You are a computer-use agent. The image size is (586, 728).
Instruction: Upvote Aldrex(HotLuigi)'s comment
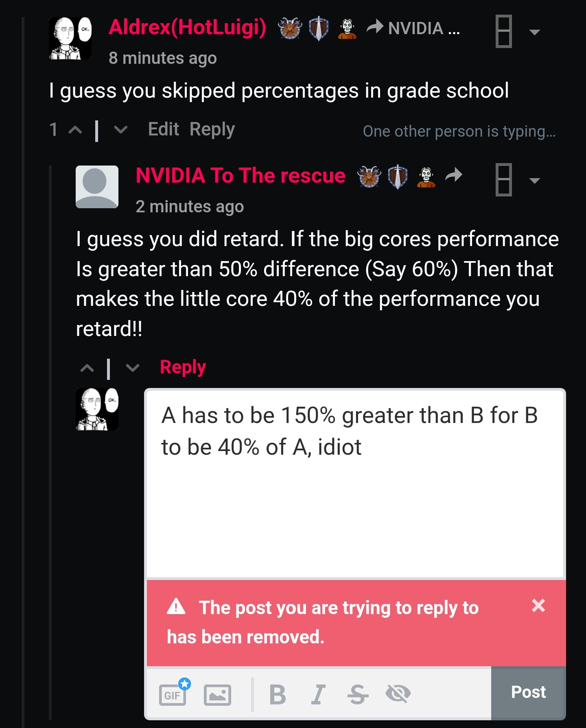tap(75, 130)
